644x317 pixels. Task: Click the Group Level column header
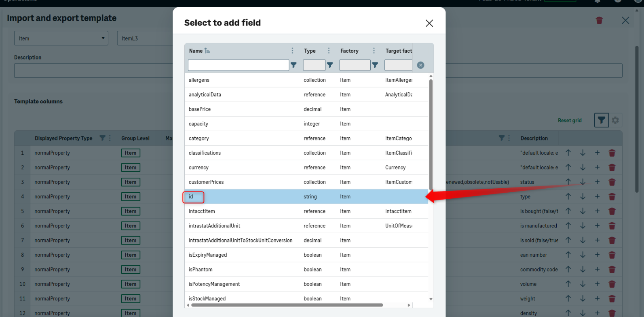click(x=135, y=138)
